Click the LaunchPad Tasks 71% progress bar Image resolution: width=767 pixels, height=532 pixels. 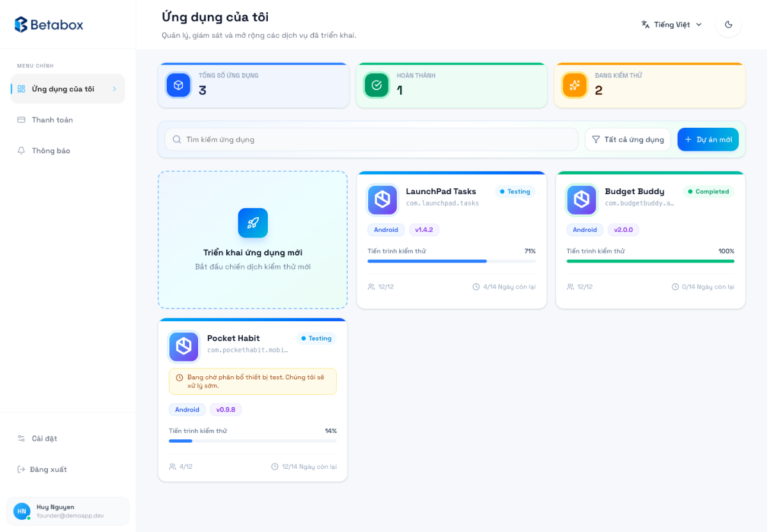pyautogui.click(x=452, y=261)
